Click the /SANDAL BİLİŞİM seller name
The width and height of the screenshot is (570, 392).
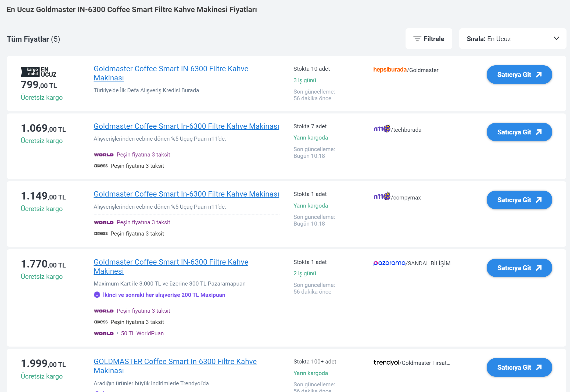coord(428,263)
